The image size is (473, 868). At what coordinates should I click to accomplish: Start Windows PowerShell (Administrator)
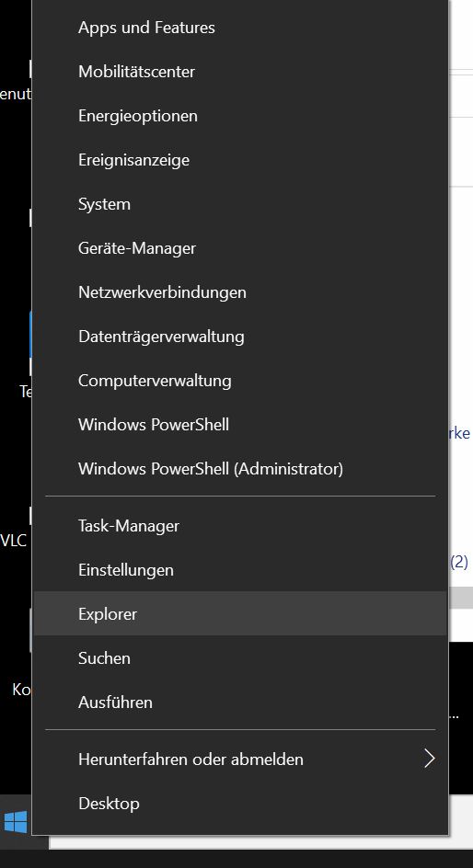pyautogui.click(x=240, y=469)
